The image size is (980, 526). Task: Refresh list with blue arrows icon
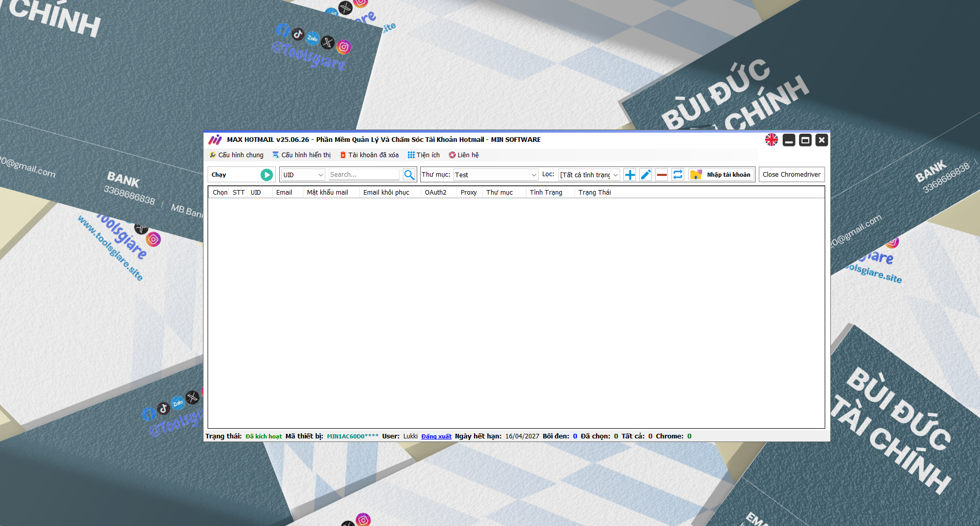(x=678, y=175)
